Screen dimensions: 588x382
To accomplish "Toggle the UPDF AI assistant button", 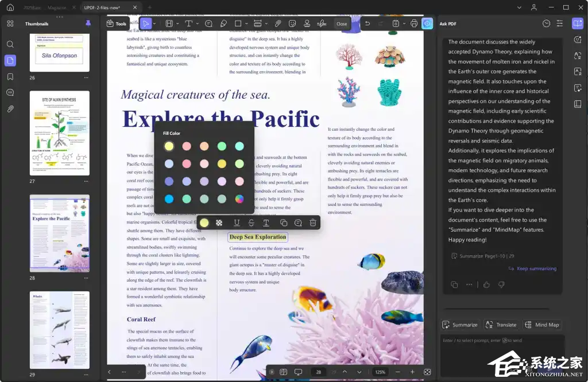I will [x=427, y=24].
